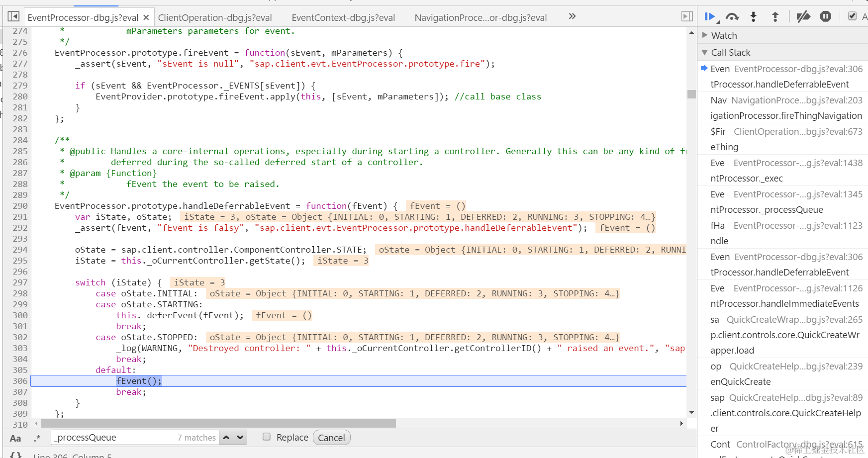
Task: Jump to next search match arrow
Action: pos(240,438)
